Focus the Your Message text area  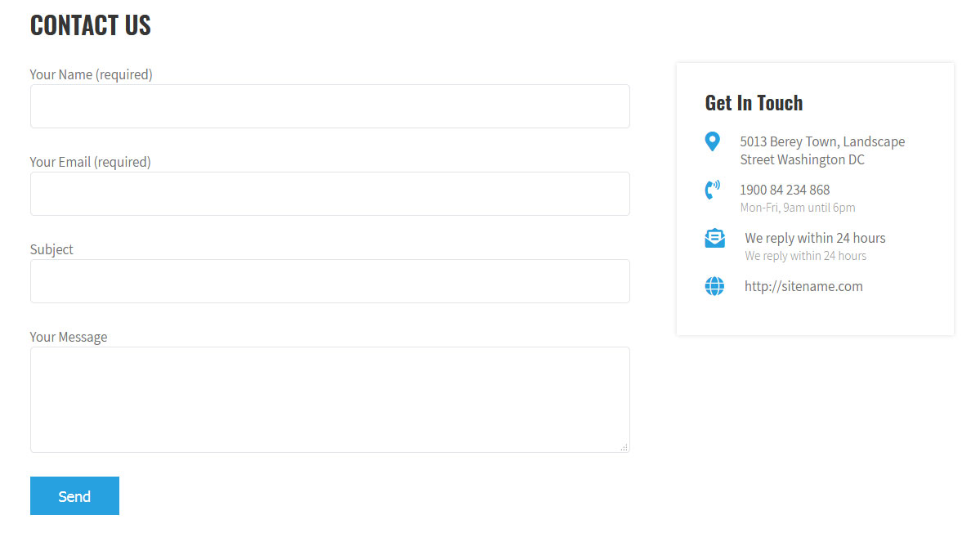[x=330, y=400]
